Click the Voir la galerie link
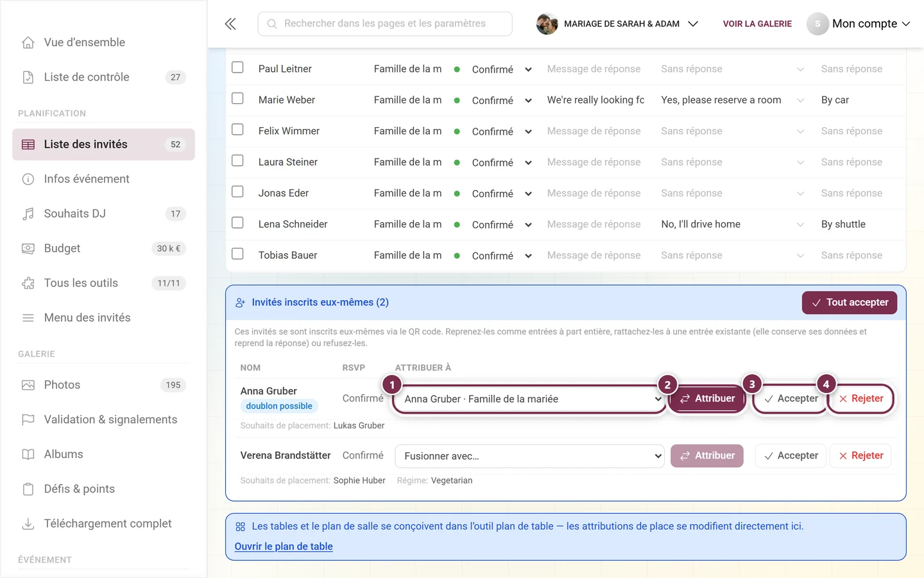This screenshot has width=924, height=578. [x=757, y=24]
